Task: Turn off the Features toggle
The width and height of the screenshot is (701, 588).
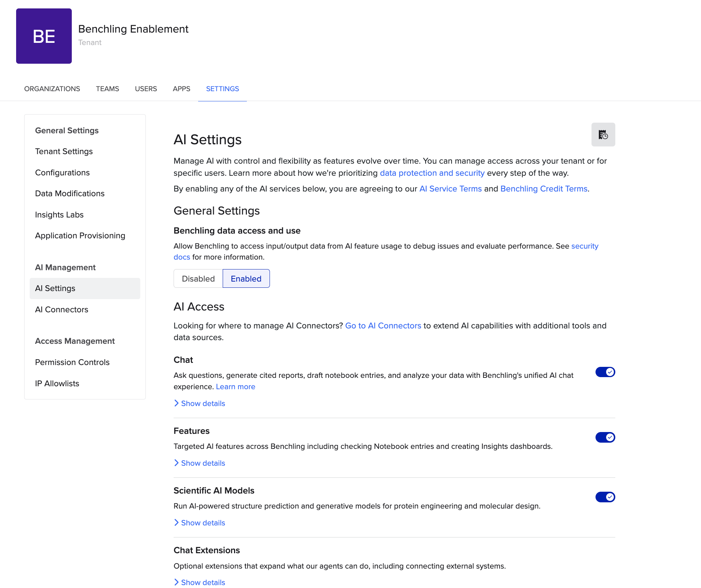Action: tap(605, 437)
